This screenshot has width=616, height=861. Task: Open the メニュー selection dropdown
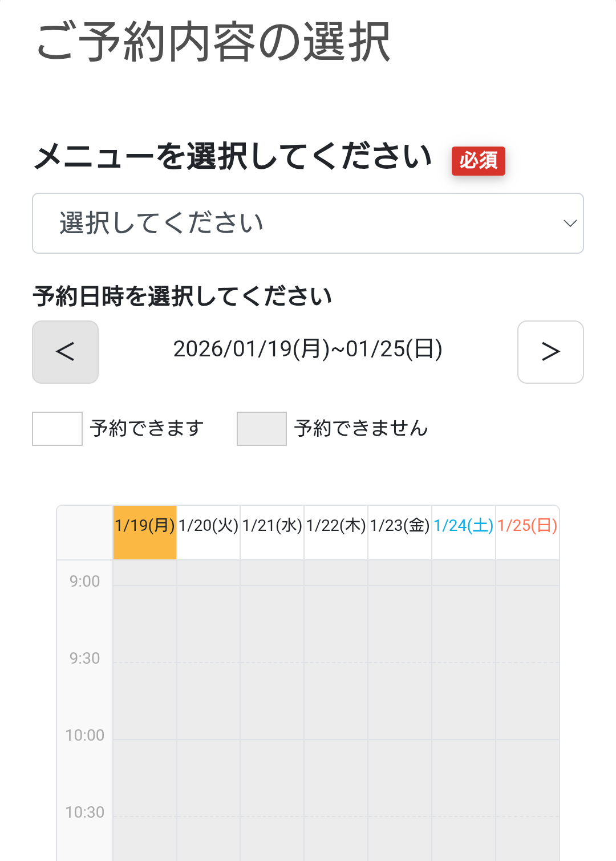(x=308, y=223)
